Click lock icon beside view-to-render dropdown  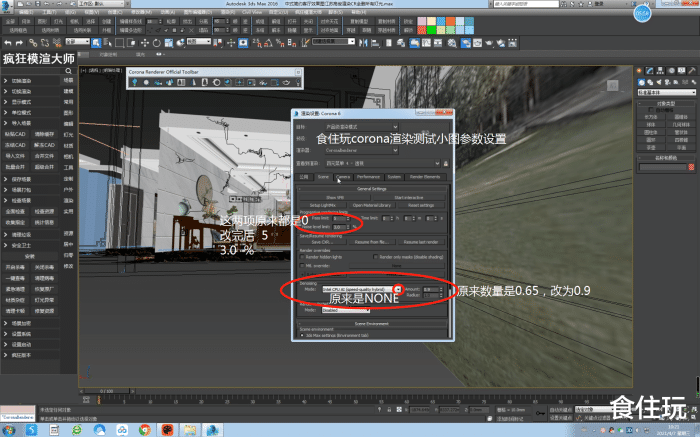pyautogui.click(x=446, y=163)
